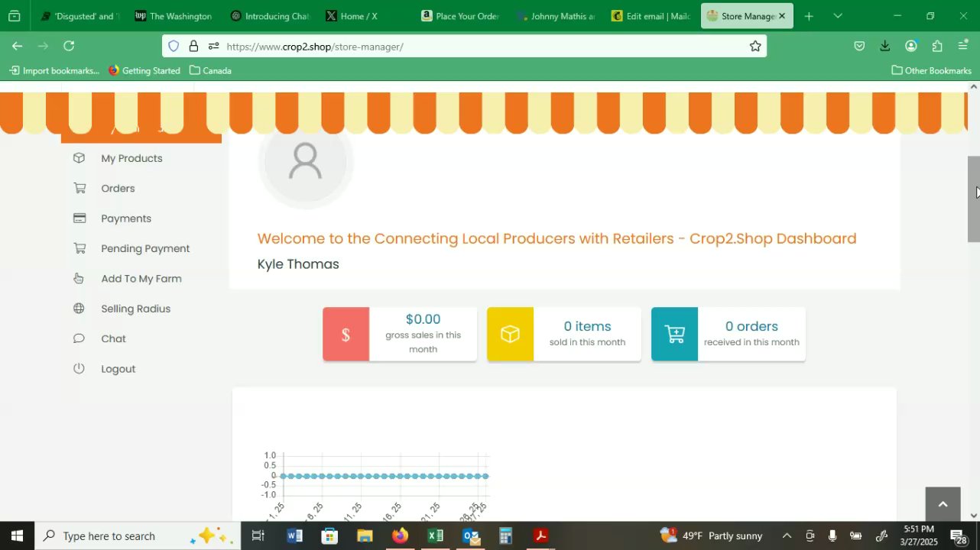Click the site padlock security icon
This screenshot has width=980, height=550.
pyautogui.click(x=193, y=47)
